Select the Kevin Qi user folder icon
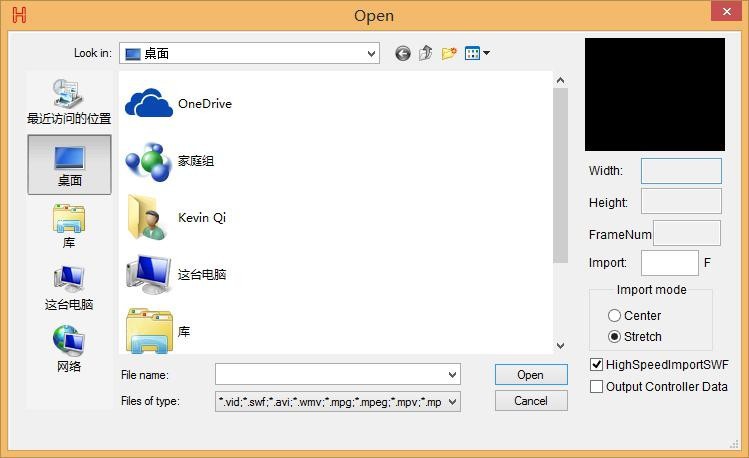The image size is (749, 458). pyautogui.click(x=149, y=217)
